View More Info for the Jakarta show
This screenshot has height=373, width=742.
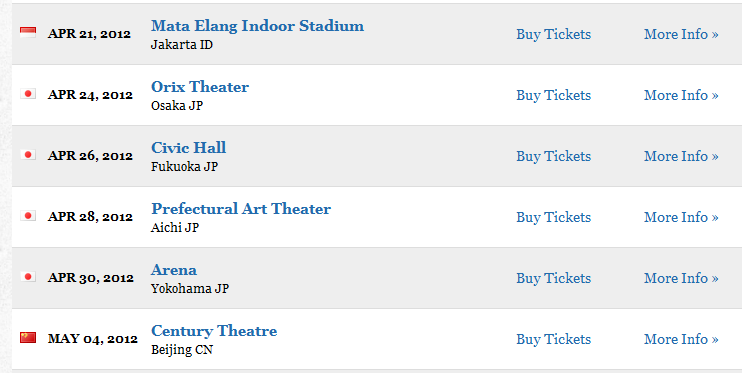coord(681,35)
